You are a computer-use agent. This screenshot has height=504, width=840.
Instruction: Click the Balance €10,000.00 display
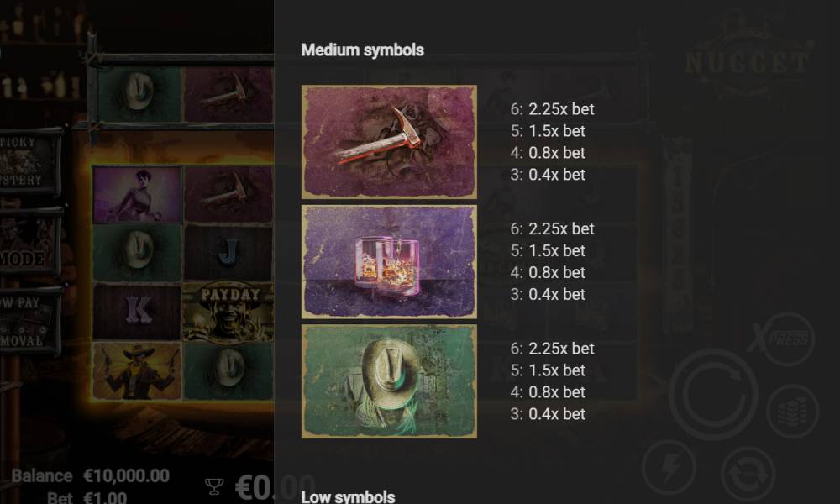click(x=90, y=475)
